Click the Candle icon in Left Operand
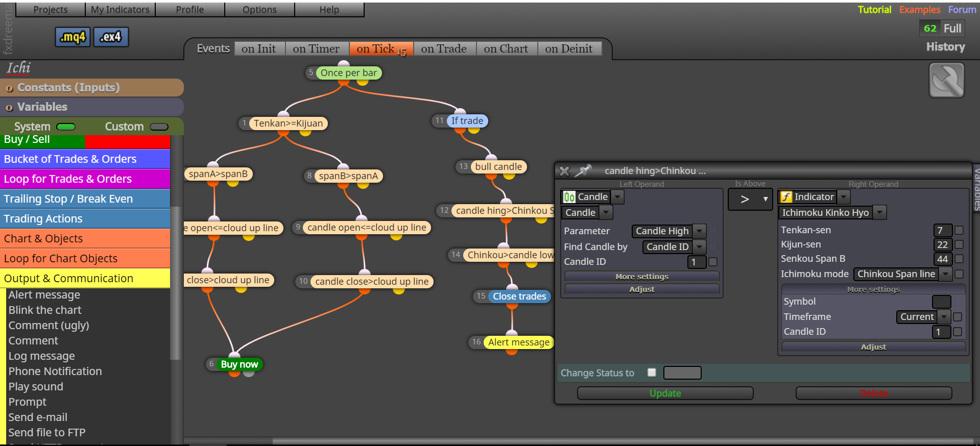Screen dimensions: 980x446 569,197
